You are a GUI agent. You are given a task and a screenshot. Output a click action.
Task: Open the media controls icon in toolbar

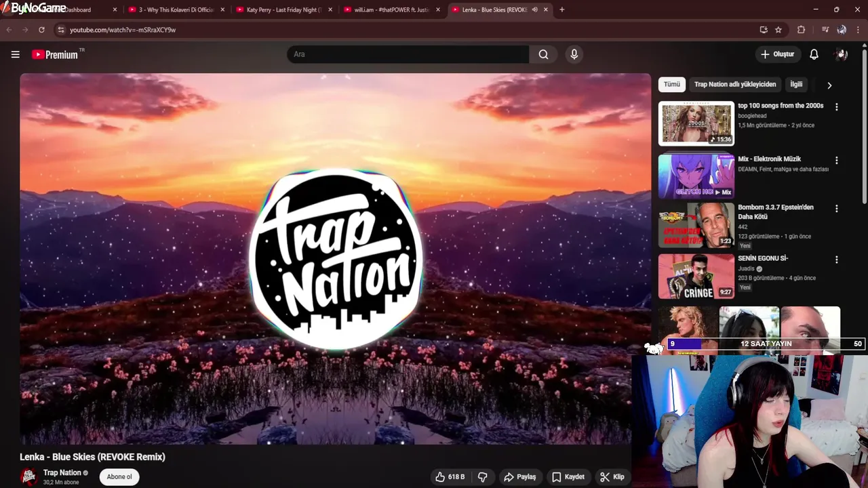click(x=825, y=30)
